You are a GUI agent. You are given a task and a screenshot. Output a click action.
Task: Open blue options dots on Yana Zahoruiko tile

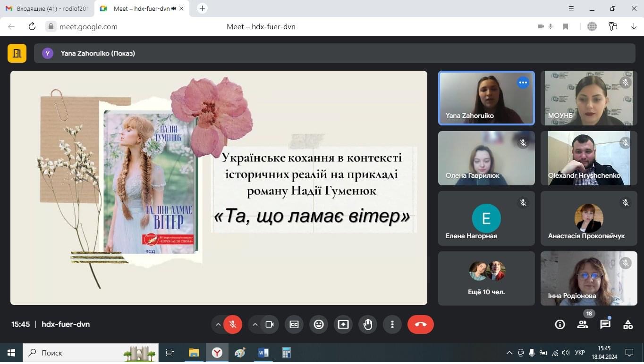(523, 83)
